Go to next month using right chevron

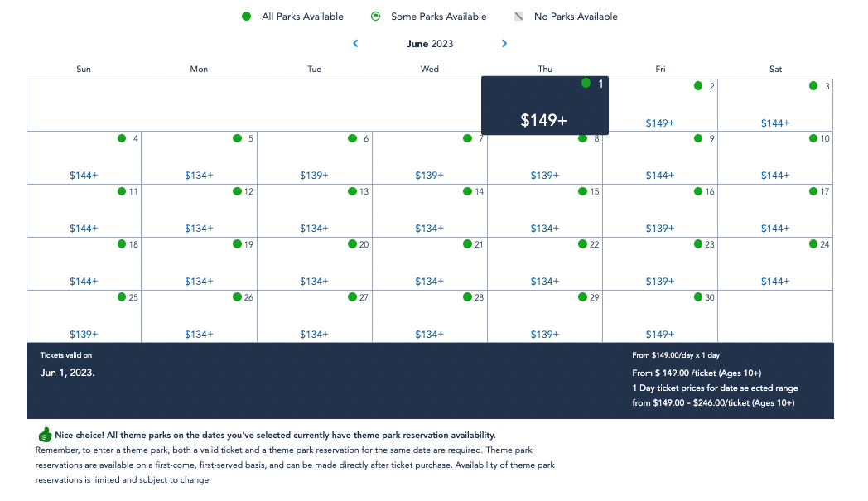click(x=504, y=44)
